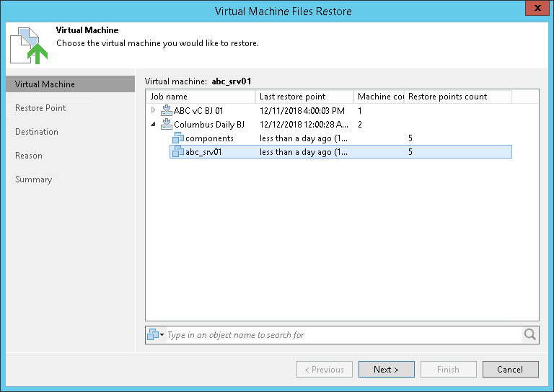
Task: Open the Summary step
Action: coord(34,179)
